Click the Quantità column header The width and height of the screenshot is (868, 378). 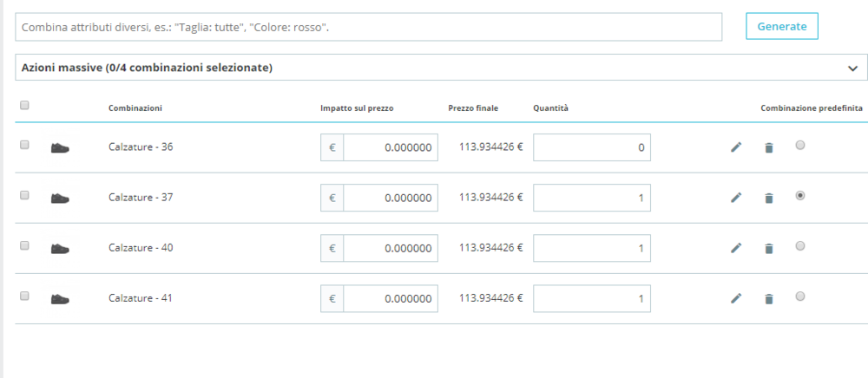(551, 108)
